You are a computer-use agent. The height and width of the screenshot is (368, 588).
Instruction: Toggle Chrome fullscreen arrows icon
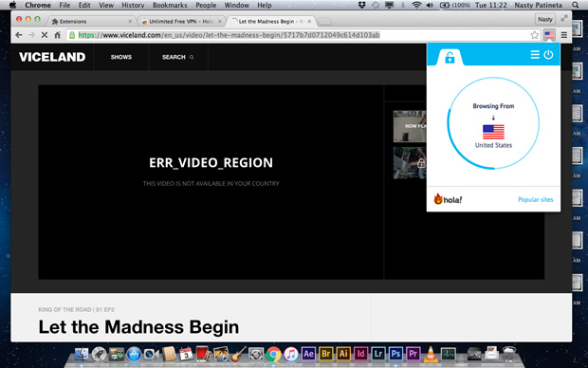click(564, 18)
